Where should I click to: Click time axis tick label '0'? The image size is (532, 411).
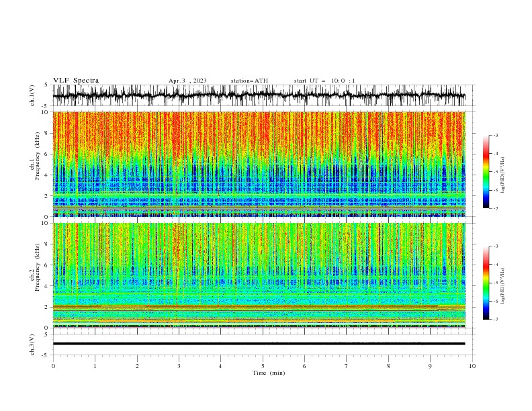click(53, 366)
